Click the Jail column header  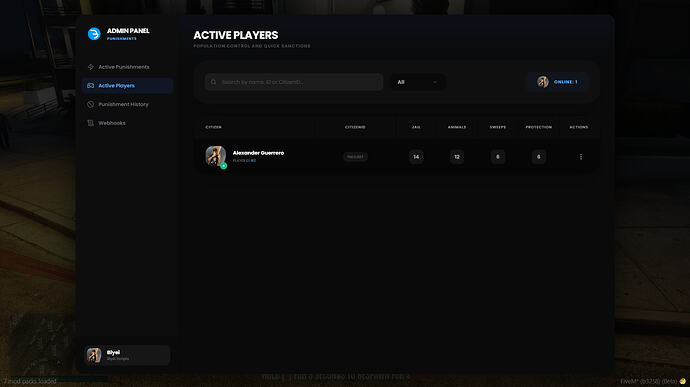click(416, 127)
